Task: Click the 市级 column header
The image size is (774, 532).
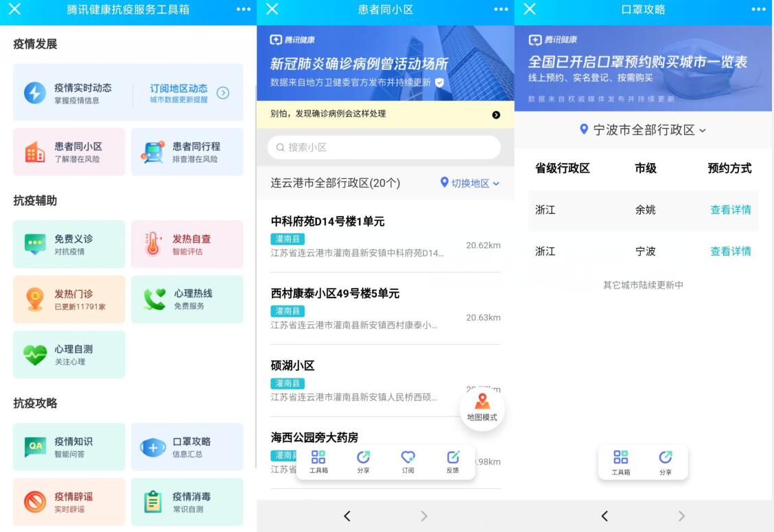Action: (x=646, y=168)
